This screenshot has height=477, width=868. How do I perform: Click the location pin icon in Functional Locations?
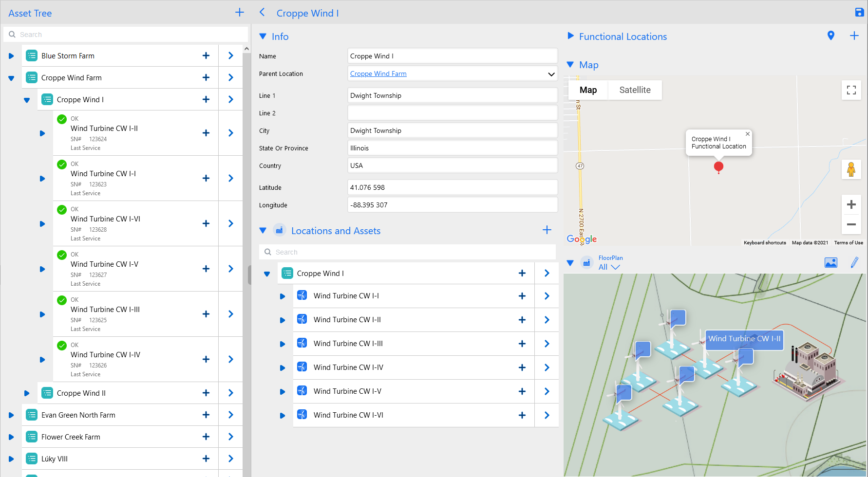[831, 36]
